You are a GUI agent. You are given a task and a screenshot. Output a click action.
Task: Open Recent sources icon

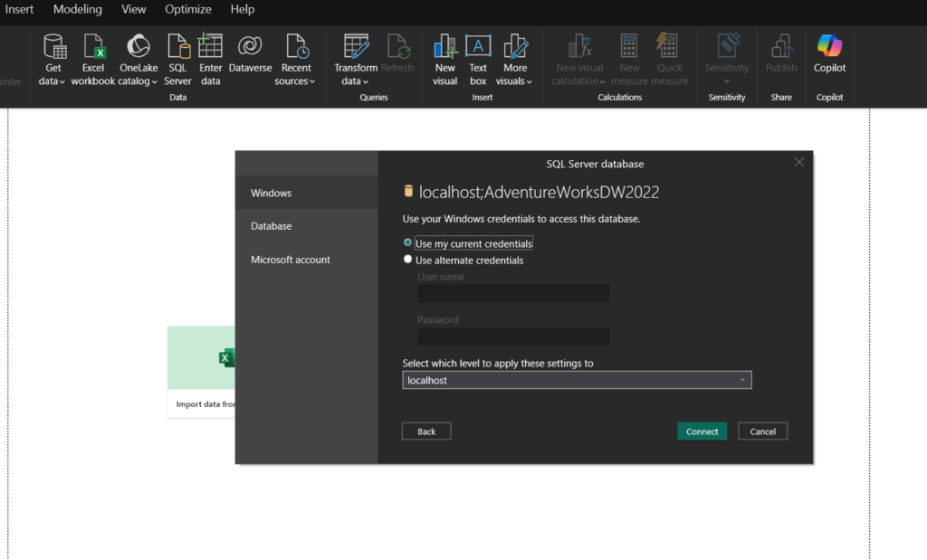click(x=296, y=47)
